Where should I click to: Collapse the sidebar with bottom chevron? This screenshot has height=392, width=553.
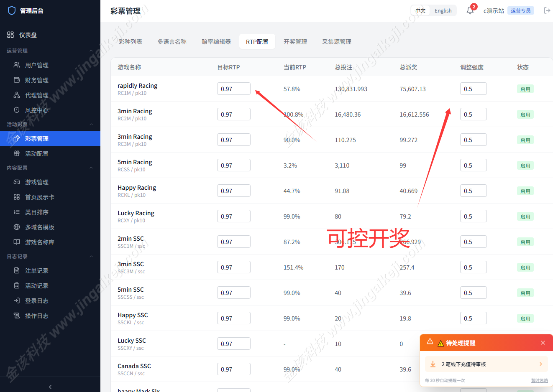(50, 387)
